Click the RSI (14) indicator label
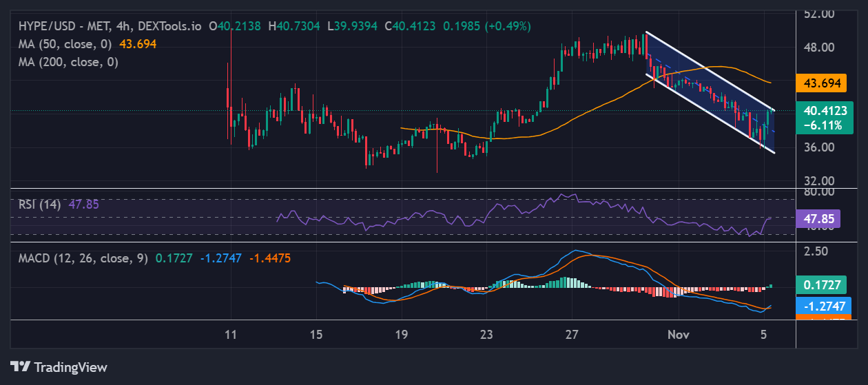Screen dimensions: 868x385 tap(39, 205)
